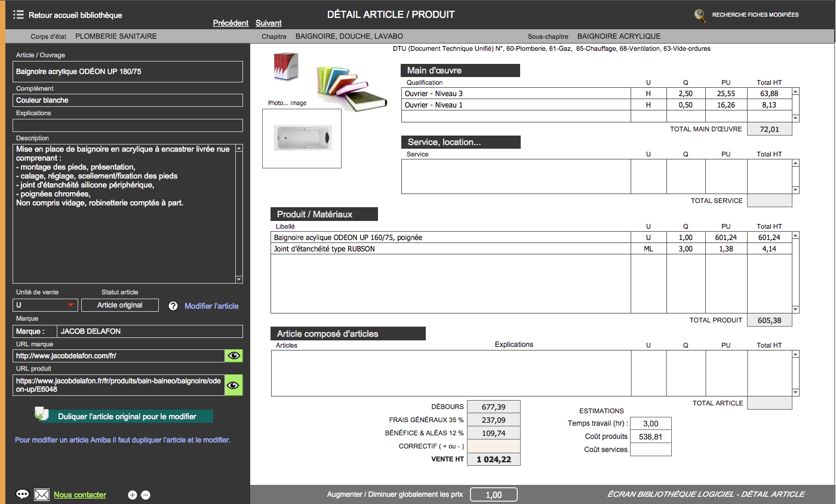This screenshot has height=504, width=836.
Task: Open Recherche fiches modifiées
Action: pos(755,15)
